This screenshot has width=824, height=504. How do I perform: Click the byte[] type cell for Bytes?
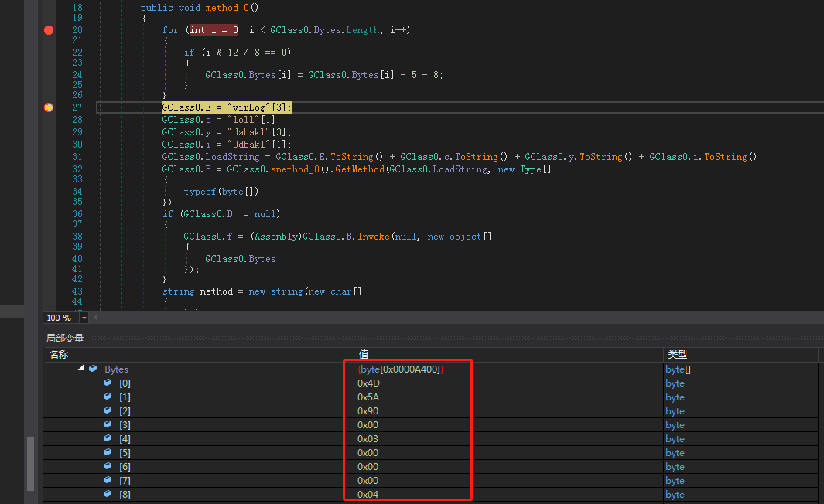point(740,369)
